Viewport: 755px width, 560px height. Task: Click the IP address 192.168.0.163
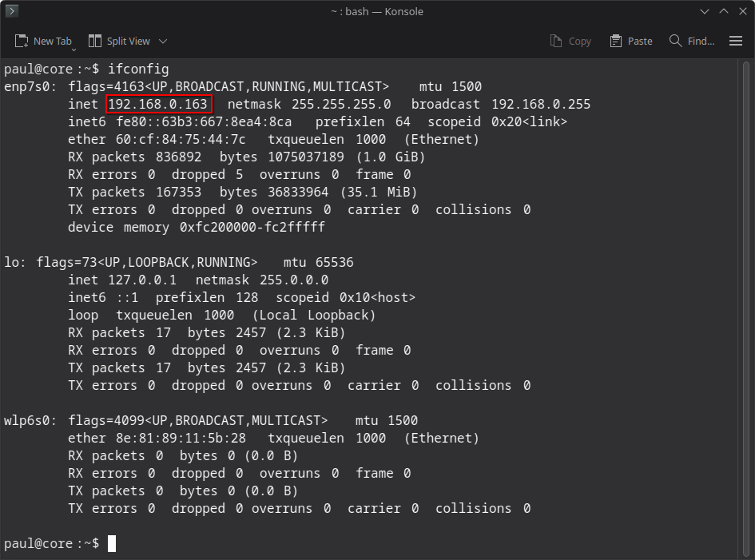(158, 104)
